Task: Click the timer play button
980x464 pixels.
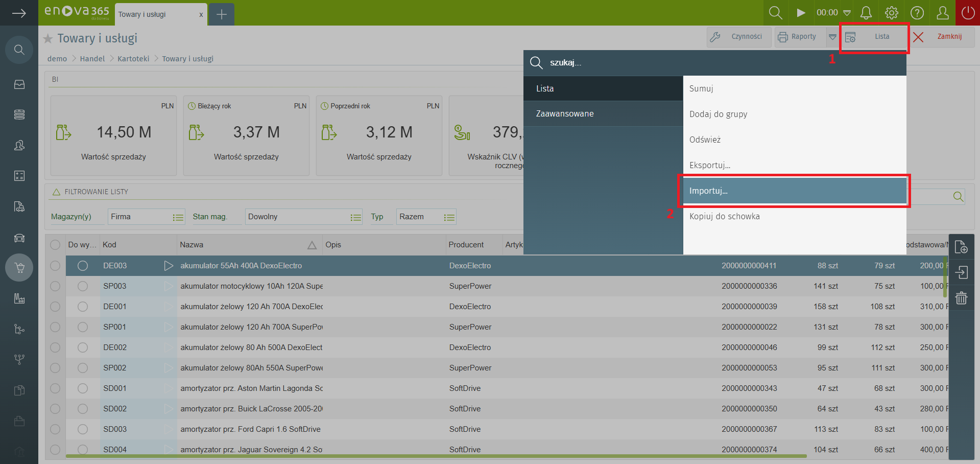Action: (x=801, y=13)
